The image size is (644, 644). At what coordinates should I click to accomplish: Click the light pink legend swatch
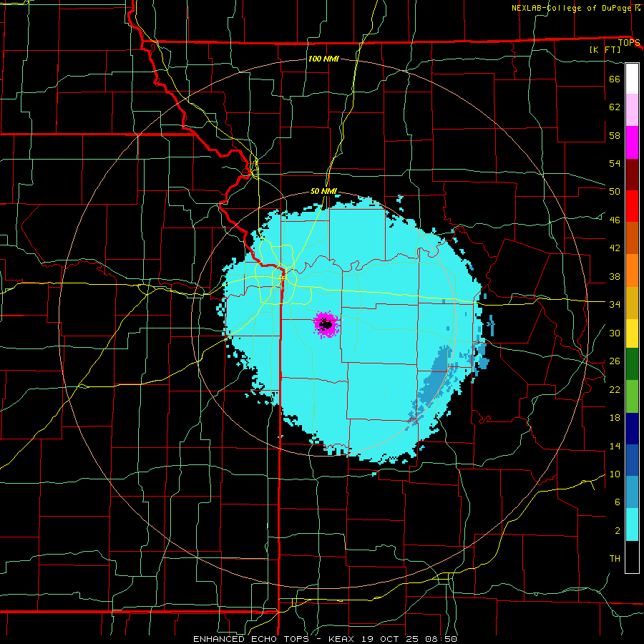point(632,110)
